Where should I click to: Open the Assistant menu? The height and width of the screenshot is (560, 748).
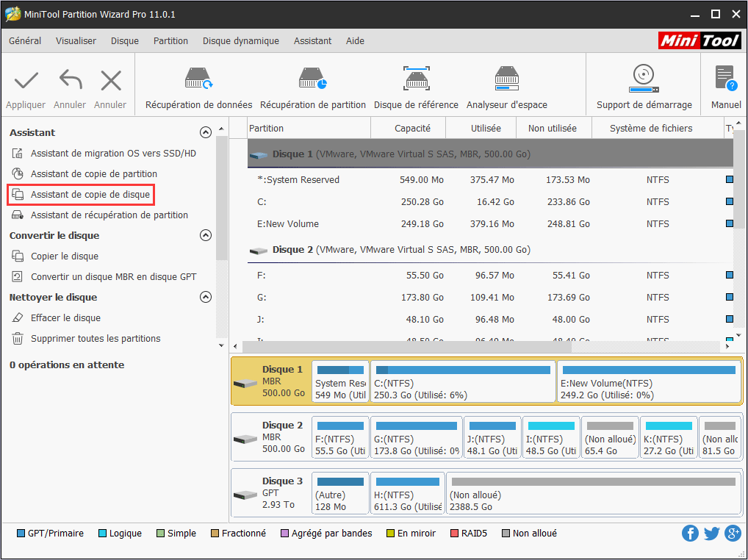click(312, 41)
